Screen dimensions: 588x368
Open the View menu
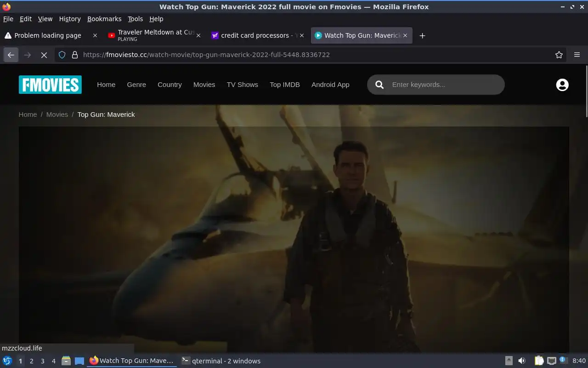pyautogui.click(x=45, y=19)
